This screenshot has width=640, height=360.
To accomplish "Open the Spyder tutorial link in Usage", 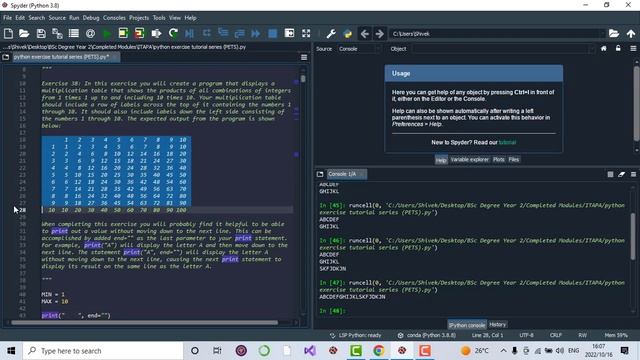I will (507, 142).
